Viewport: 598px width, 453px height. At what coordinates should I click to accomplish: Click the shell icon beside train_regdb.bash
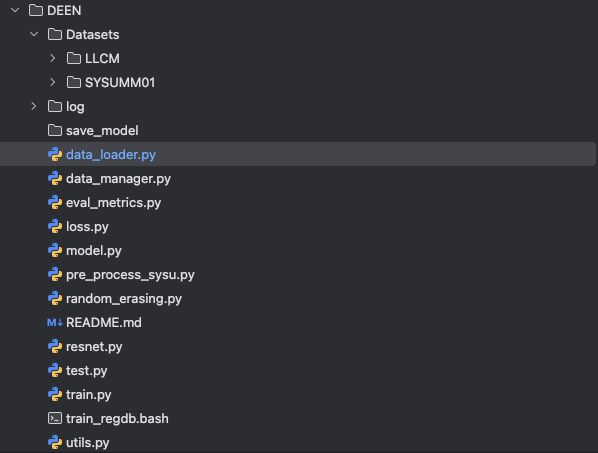click(x=55, y=418)
